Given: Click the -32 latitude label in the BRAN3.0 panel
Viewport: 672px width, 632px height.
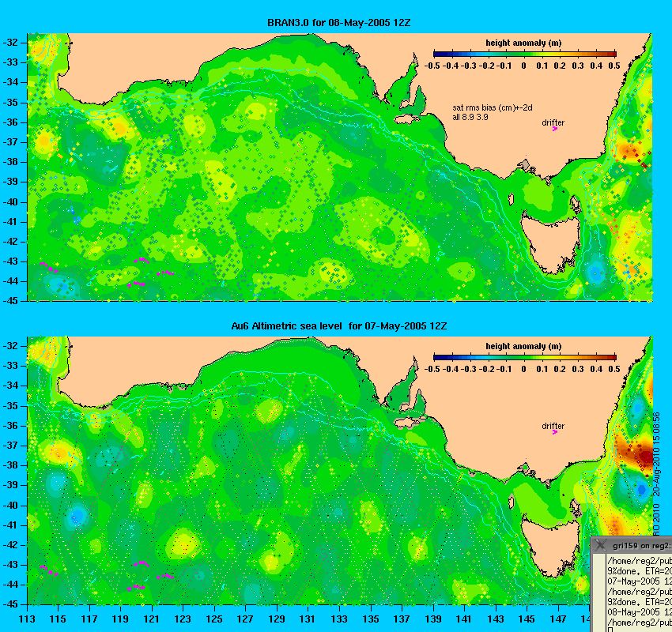Looking at the screenshot, I should [10, 43].
